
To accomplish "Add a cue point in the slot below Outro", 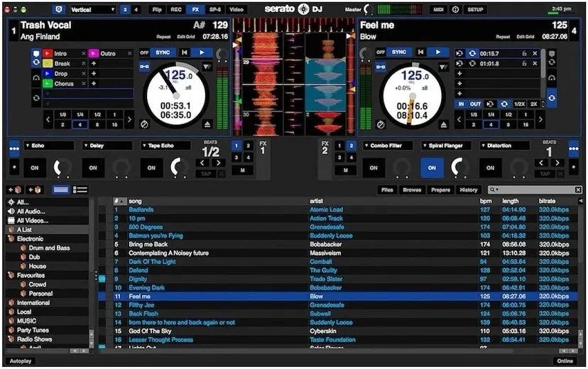I will pyautogui.click(x=94, y=64).
